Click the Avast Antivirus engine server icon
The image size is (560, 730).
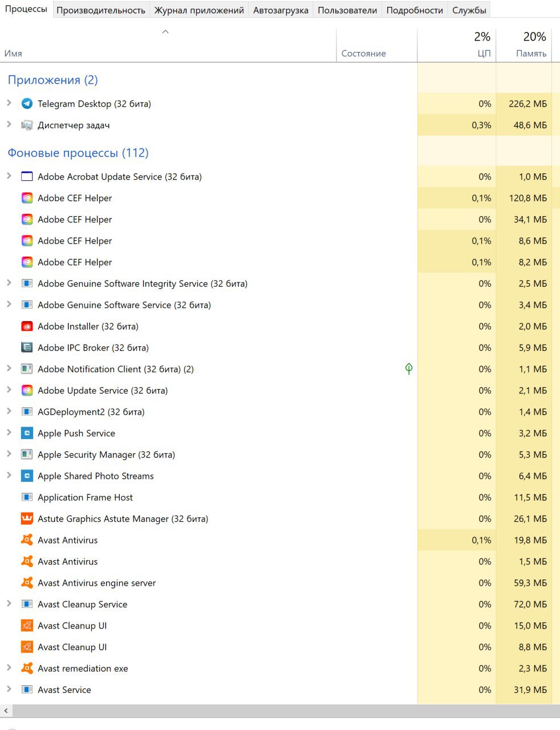point(27,583)
